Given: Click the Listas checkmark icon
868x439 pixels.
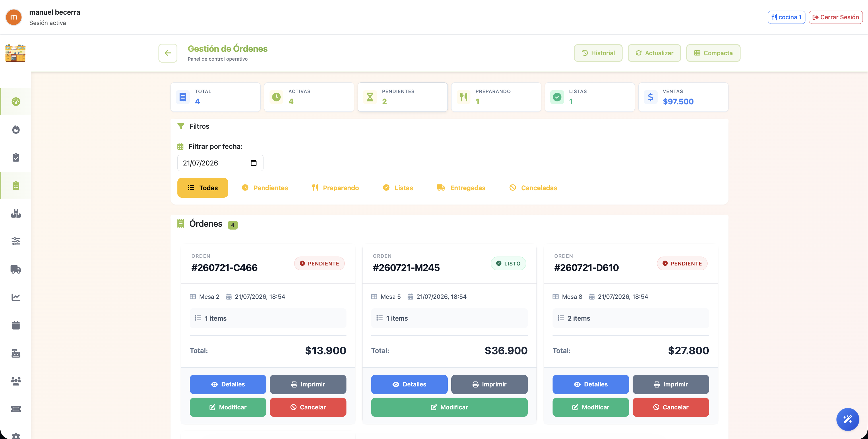Looking at the screenshot, I should tap(557, 97).
